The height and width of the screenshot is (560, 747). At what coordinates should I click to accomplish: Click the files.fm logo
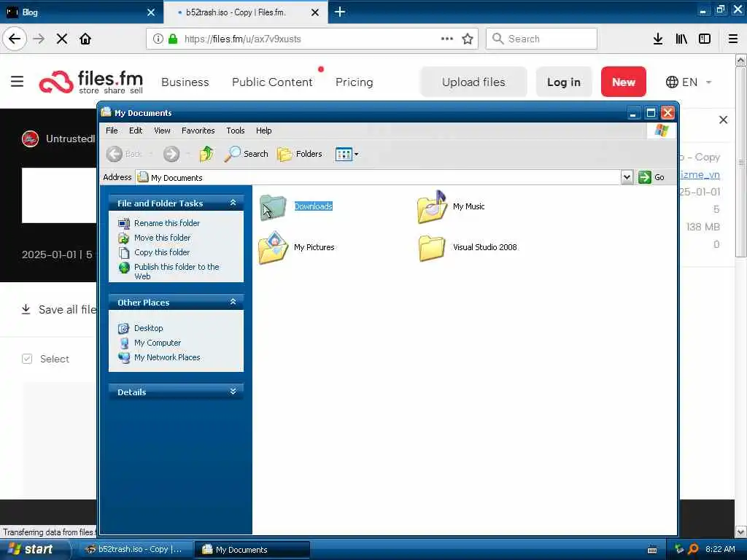91,82
